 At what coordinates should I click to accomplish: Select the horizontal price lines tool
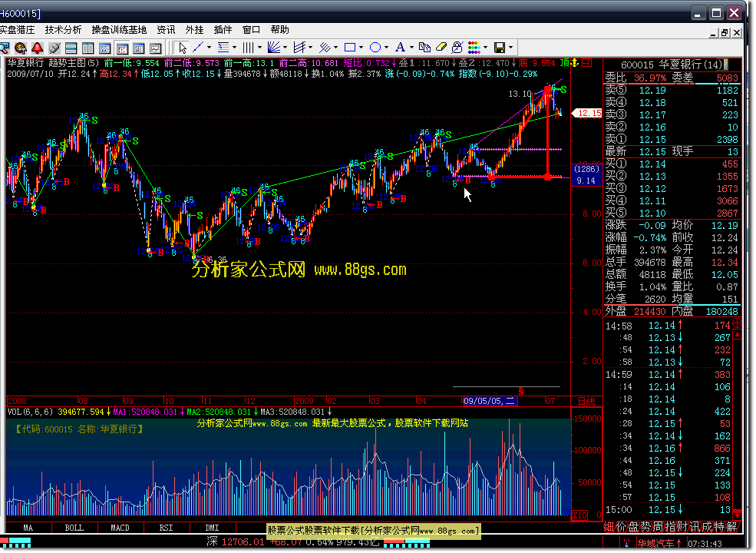[223, 48]
